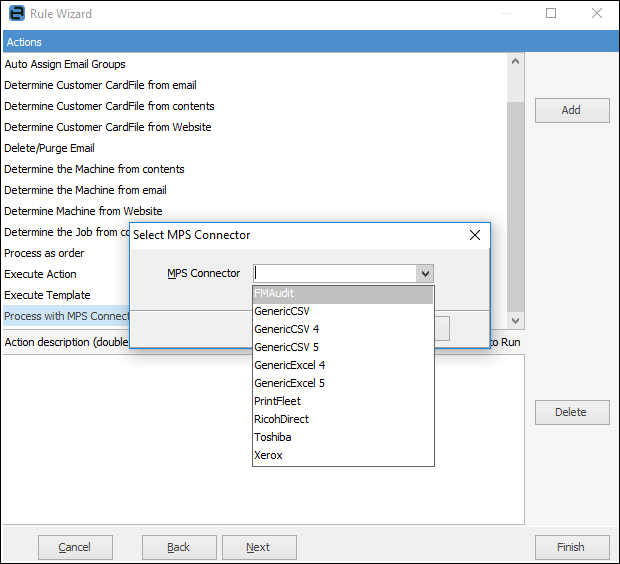The height and width of the screenshot is (564, 620).
Task: Pick GenericCSV 4 from dropdown list
Action: point(343,329)
